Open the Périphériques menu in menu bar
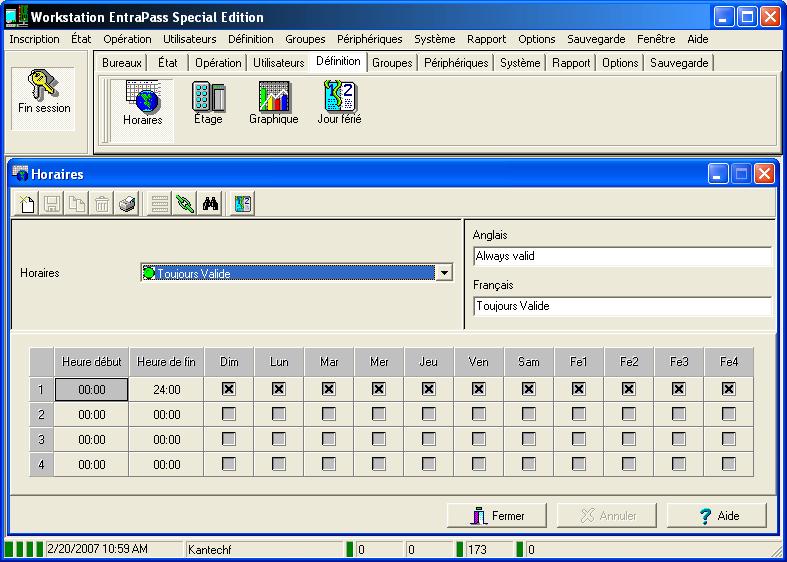The width and height of the screenshot is (787, 562). click(370, 39)
